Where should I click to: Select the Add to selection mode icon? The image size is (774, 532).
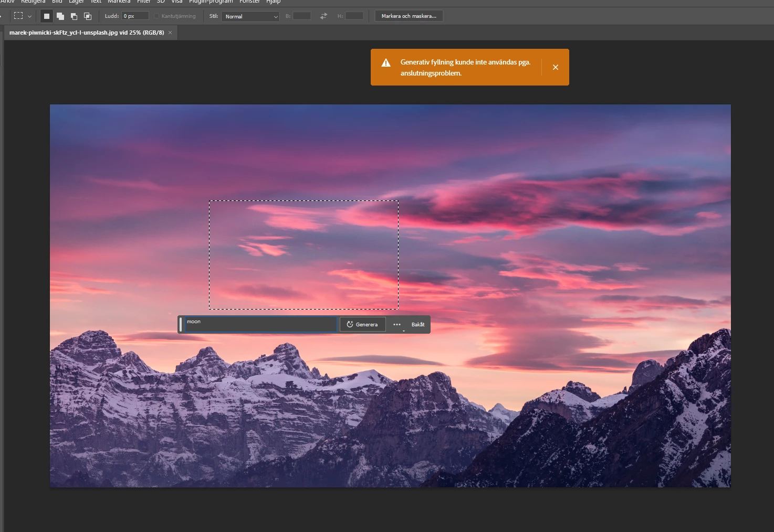[60, 16]
